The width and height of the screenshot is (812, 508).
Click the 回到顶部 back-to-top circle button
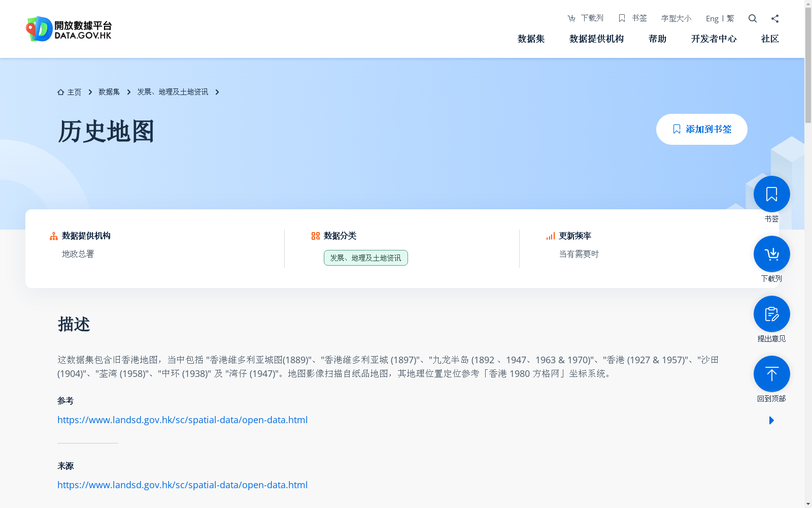[x=771, y=374]
